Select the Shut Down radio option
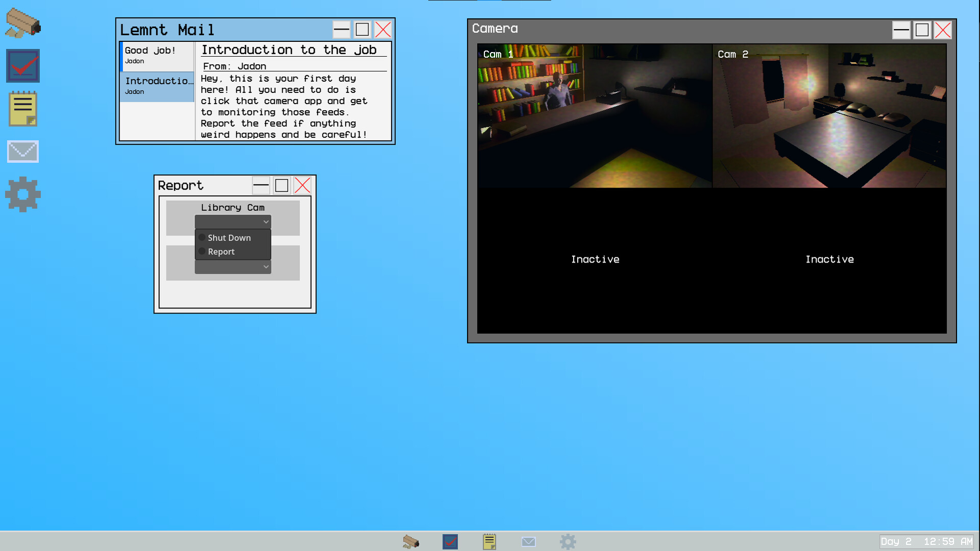This screenshot has width=980, height=551. 203,237
